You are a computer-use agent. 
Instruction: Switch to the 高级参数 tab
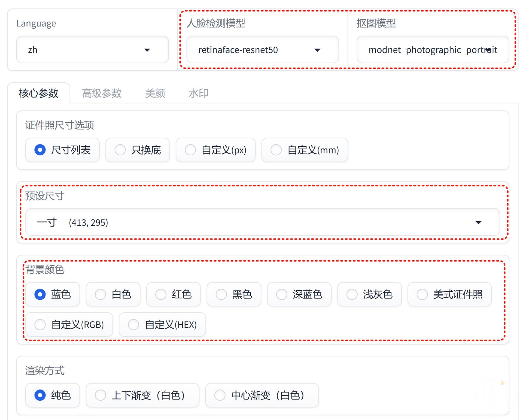click(x=102, y=93)
